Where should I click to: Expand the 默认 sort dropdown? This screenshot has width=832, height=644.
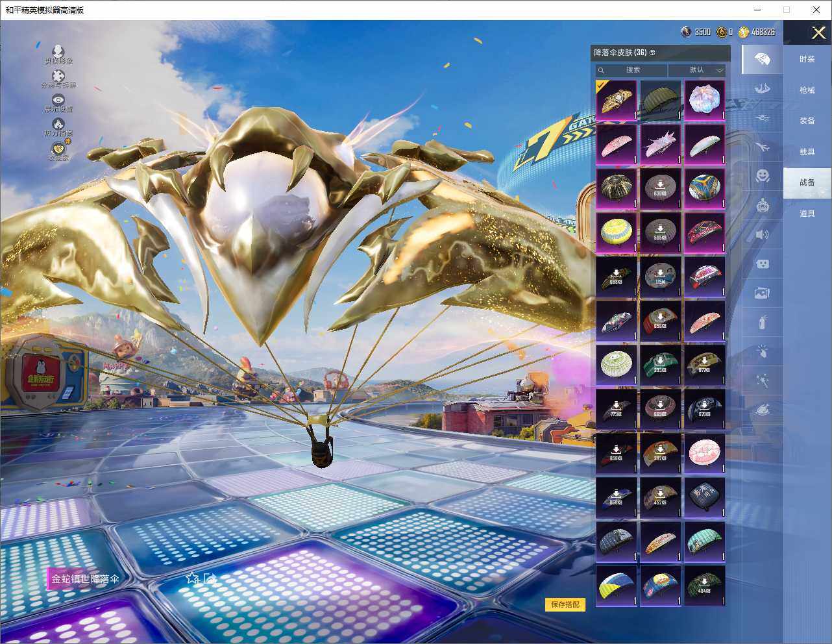(697, 70)
